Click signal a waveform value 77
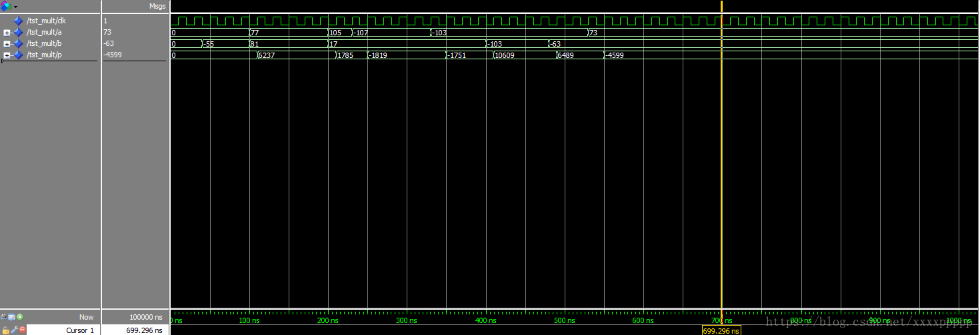The height and width of the screenshot is (335, 980). (254, 32)
